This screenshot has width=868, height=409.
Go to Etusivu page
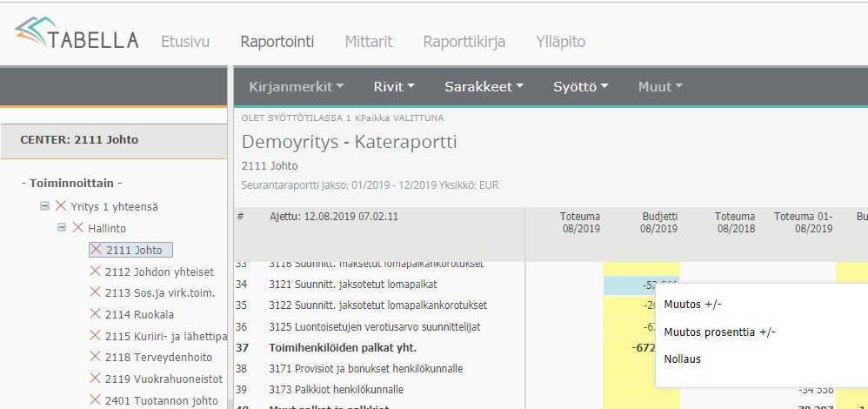[x=185, y=42]
